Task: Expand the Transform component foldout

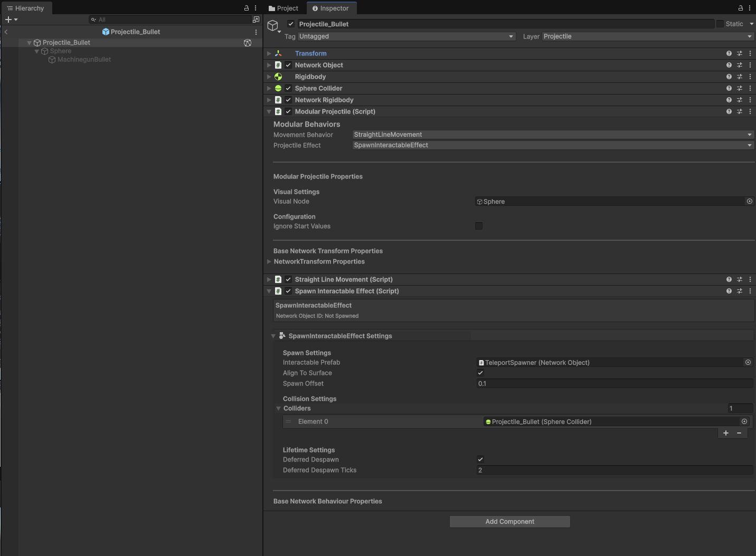Action: tap(269, 53)
